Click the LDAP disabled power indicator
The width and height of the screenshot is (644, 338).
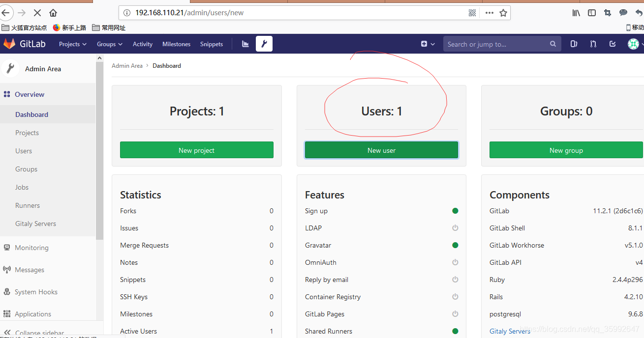pyautogui.click(x=455, y=228)
